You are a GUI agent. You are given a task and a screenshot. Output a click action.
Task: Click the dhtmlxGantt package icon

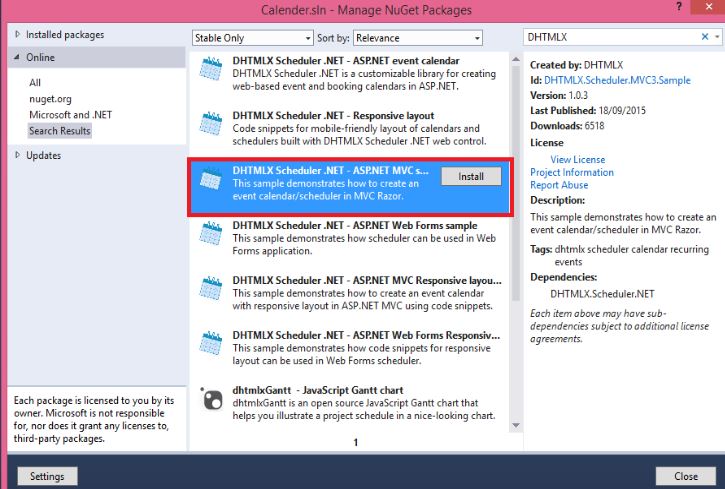coord(212,398)
